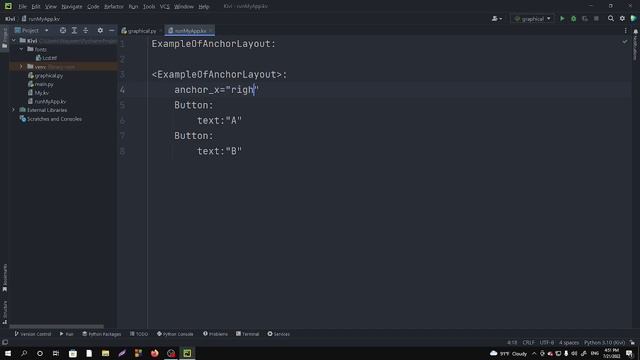Image resolution: width=640 pixels, height=360 pixels.
Task: Open TODO tool window
Action: click(139, 334)
